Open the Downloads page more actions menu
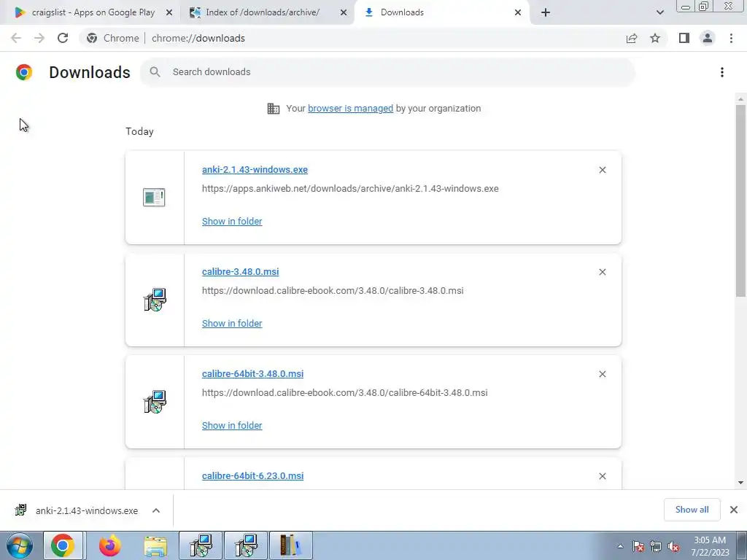This screenshot has height=560, width=747. click(721, 72)
